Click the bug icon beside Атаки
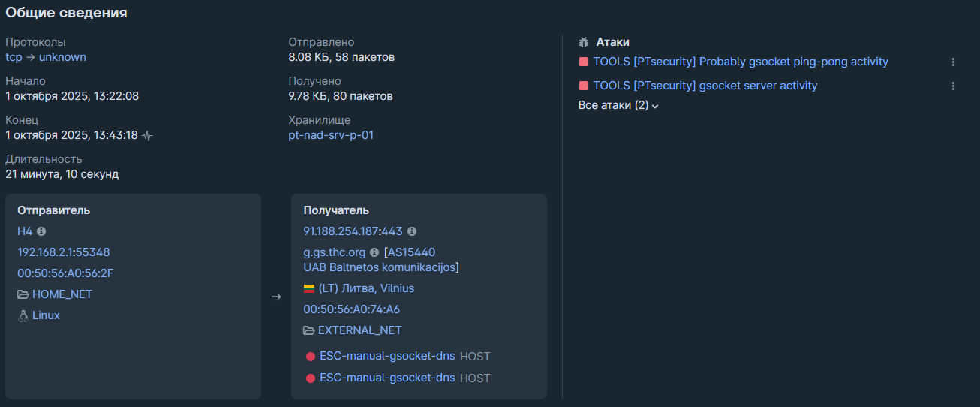This screenshot has height=407, width=980. [x=584, y=42]
